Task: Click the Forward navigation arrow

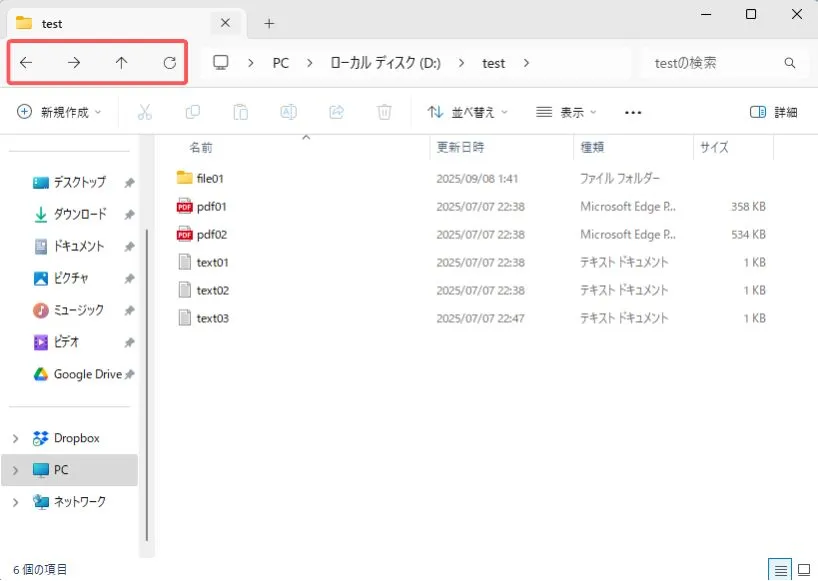Action: [74, 63]
